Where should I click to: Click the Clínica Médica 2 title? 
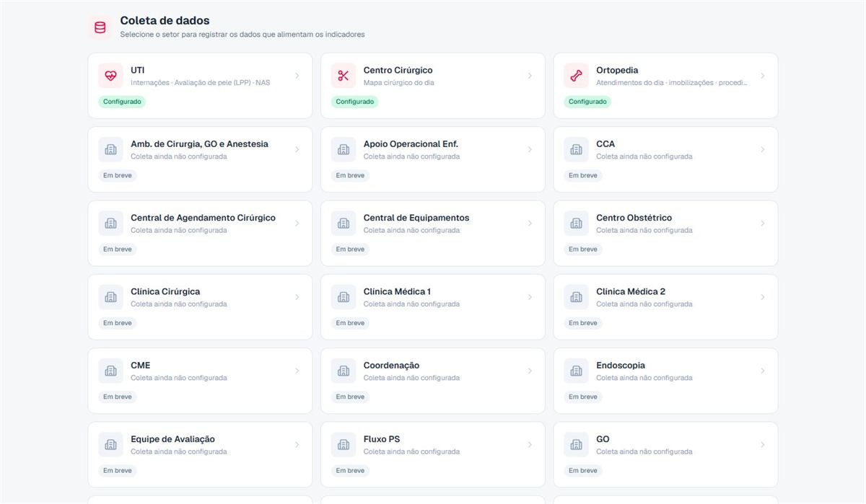631,291
